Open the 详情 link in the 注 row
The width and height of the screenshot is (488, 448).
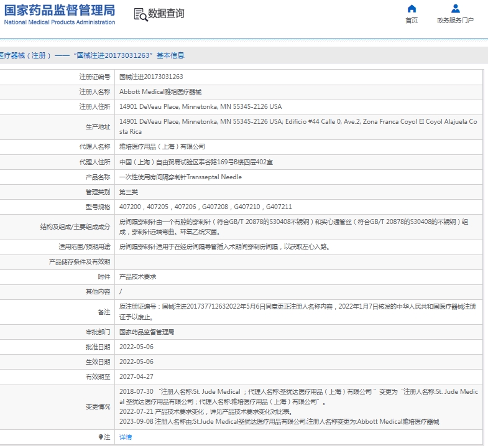(126, 437)
